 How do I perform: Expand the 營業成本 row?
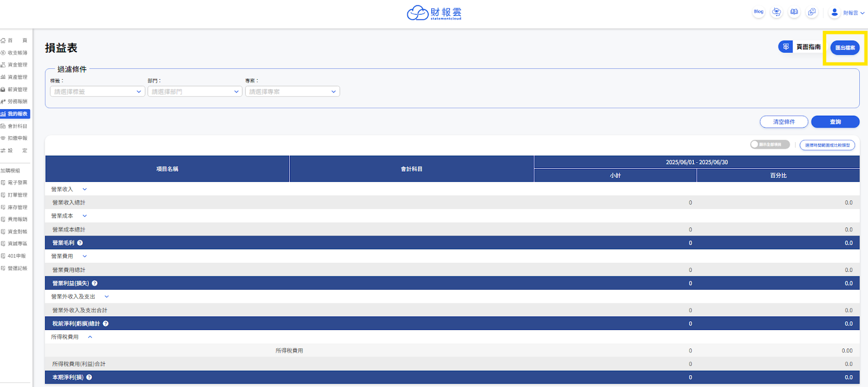pos(85,216)
